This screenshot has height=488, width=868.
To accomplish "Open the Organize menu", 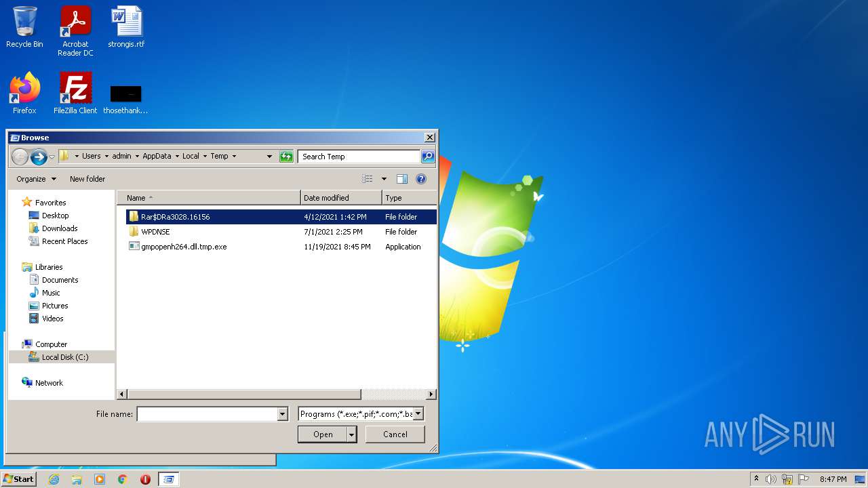I will click(37, 179).
